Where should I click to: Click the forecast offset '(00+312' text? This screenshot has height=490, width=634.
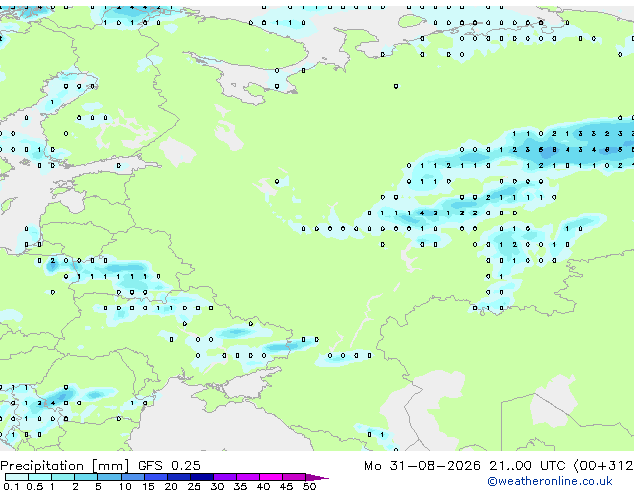tap(603, 466)
